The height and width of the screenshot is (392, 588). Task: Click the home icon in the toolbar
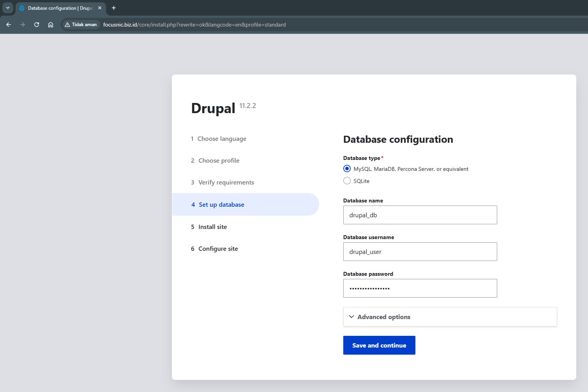tap(51, 25)
